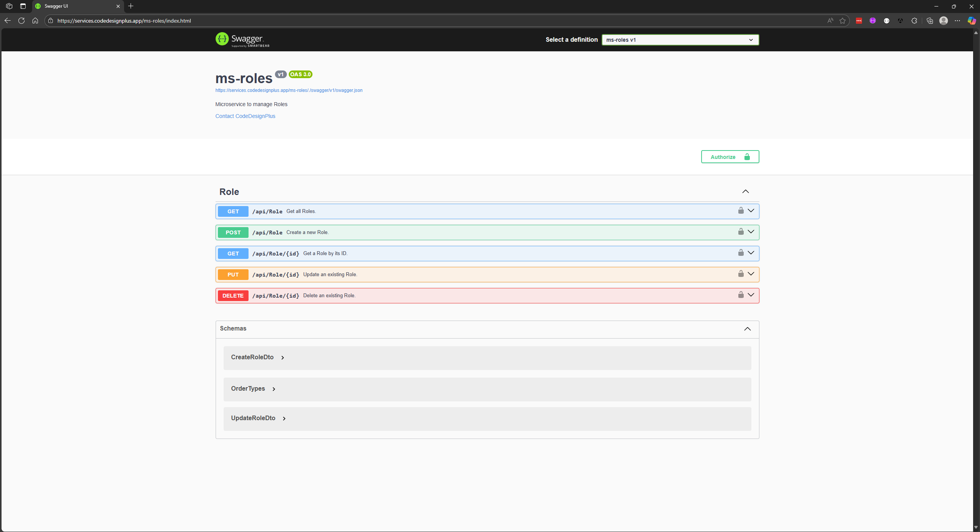
Task: Open browser home page icon
Action: pos(35,21)
